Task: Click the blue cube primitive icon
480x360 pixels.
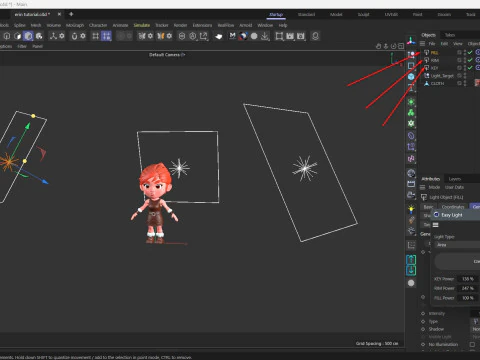Action: (x=411, y=77)
